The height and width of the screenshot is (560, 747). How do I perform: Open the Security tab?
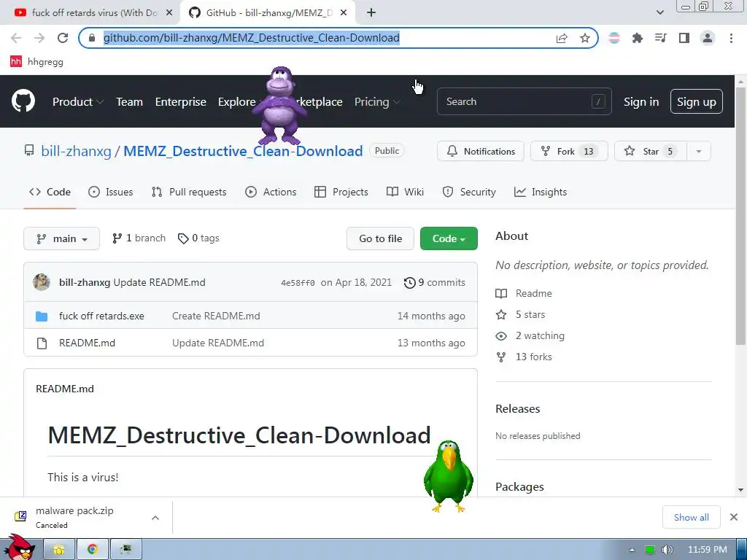469,192
